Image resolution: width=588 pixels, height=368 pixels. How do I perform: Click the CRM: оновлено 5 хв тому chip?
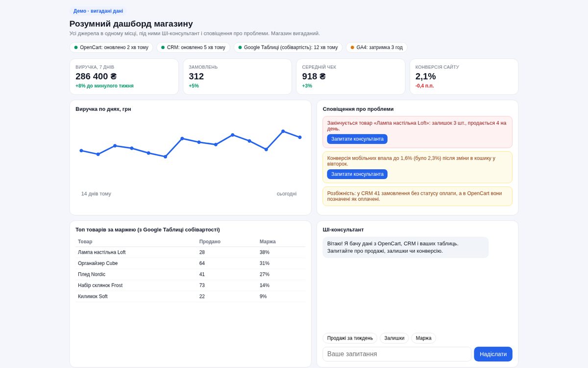click(x=193, y=48)
